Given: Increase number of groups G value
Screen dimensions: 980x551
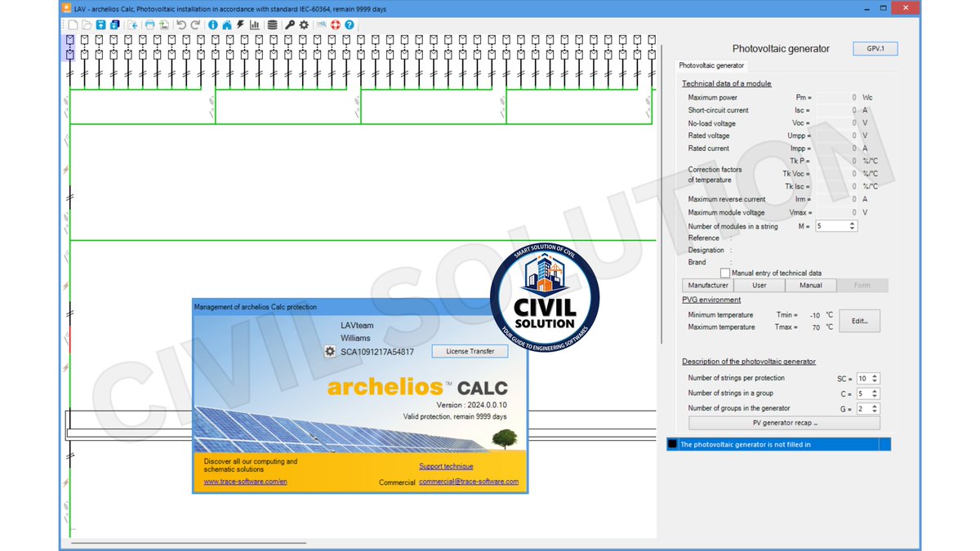Looking at the screenshot, I should [x=875, y=406].
